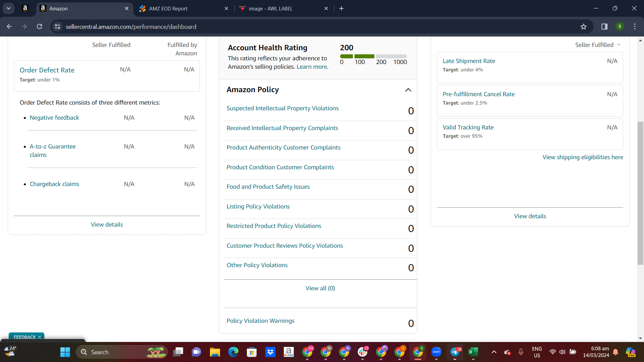Open the Chrome profile avatar menu
Viewport: 644px width, 362px height.
click(x=620, y=26)
